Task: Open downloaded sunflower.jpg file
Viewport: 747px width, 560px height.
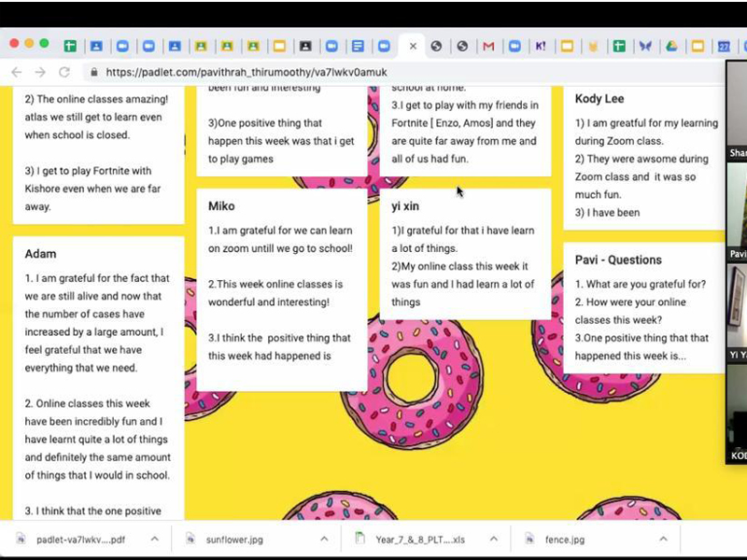Action: click(x=234, y=539)
